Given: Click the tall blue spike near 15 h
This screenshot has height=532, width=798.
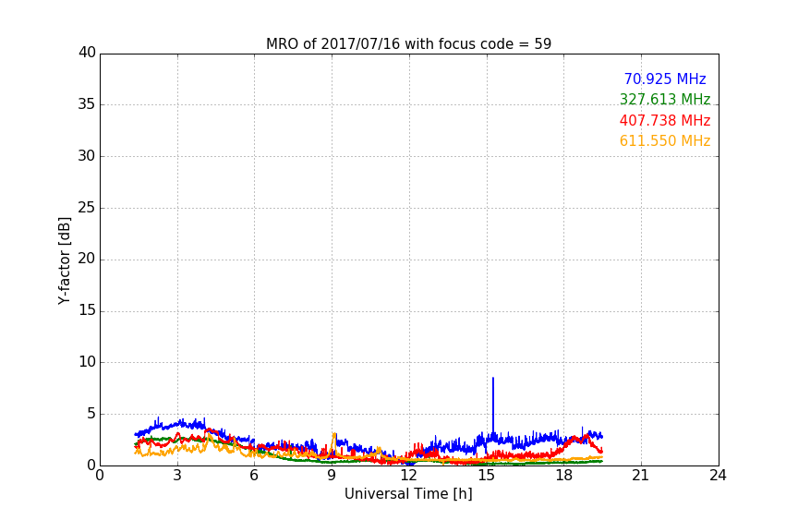Looking at the screenshot, I should [x=492, y=405].
